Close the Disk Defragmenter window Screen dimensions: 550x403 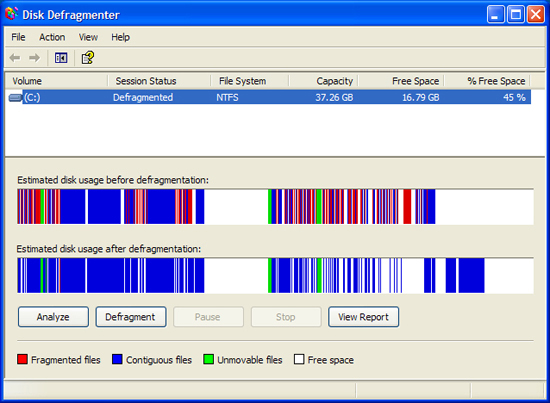[536, 14]
